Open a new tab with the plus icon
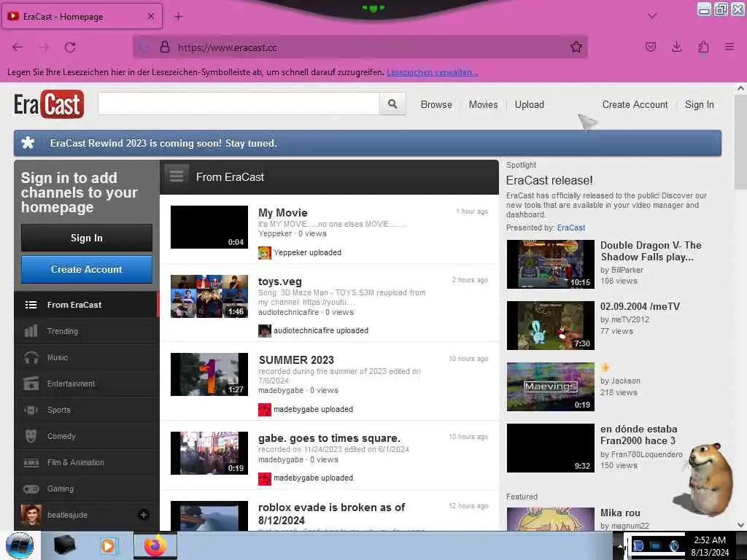Image resolution: width=747 pixels, height=560 pixels. (178, 17)
